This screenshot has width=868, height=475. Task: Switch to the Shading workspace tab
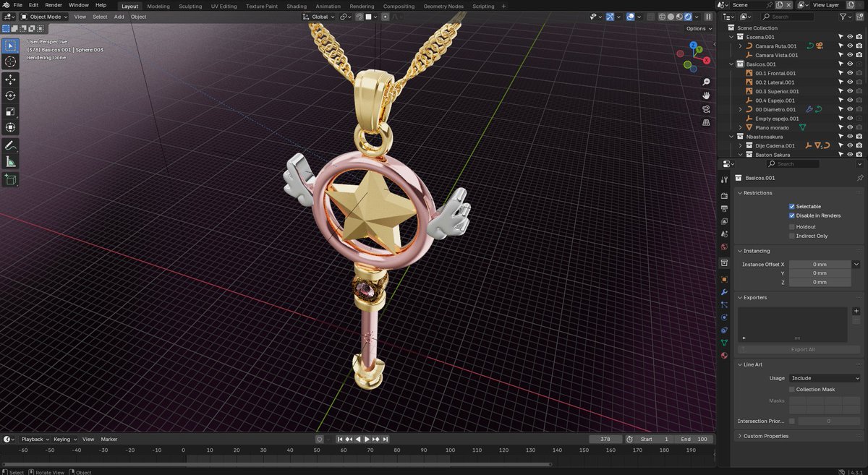[x=297, y=6]
